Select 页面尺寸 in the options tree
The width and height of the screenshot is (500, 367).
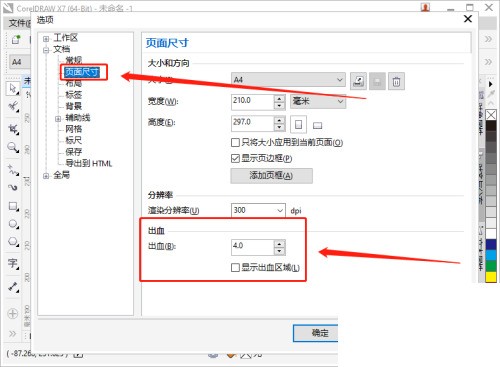point(82,72)
